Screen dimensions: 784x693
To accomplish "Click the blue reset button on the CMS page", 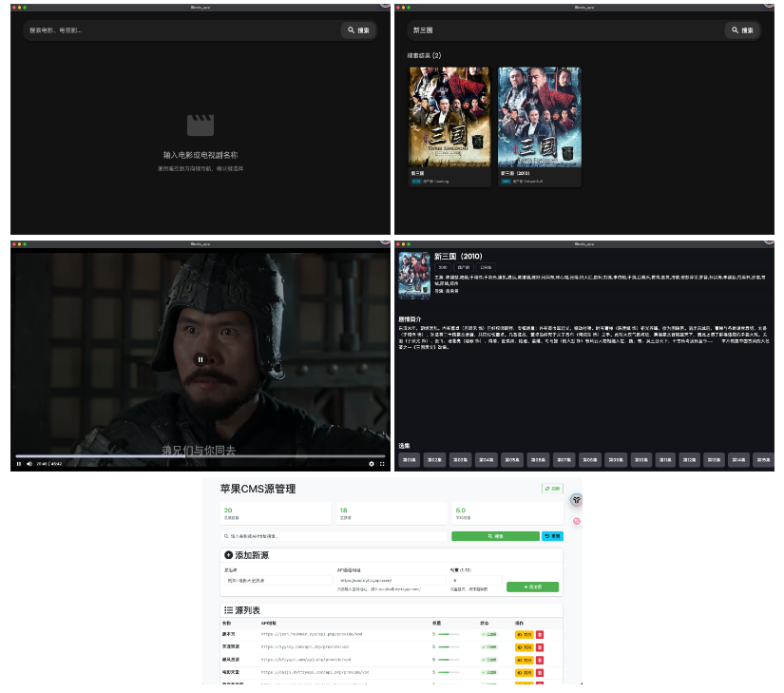I will [x=552, y=536].
